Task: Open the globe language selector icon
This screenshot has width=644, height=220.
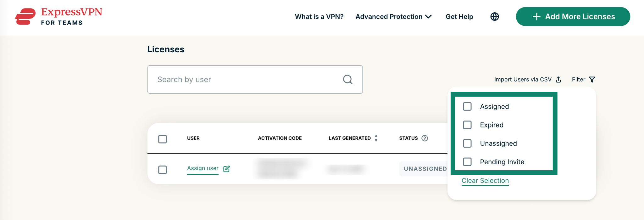Action: tap(495, 17)
